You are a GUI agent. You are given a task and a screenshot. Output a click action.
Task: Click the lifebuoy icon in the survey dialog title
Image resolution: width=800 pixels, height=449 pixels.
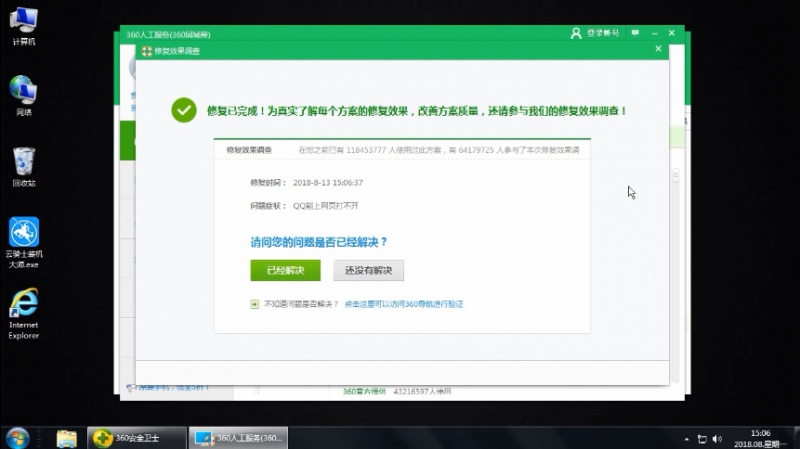click(x=147, y=51)
